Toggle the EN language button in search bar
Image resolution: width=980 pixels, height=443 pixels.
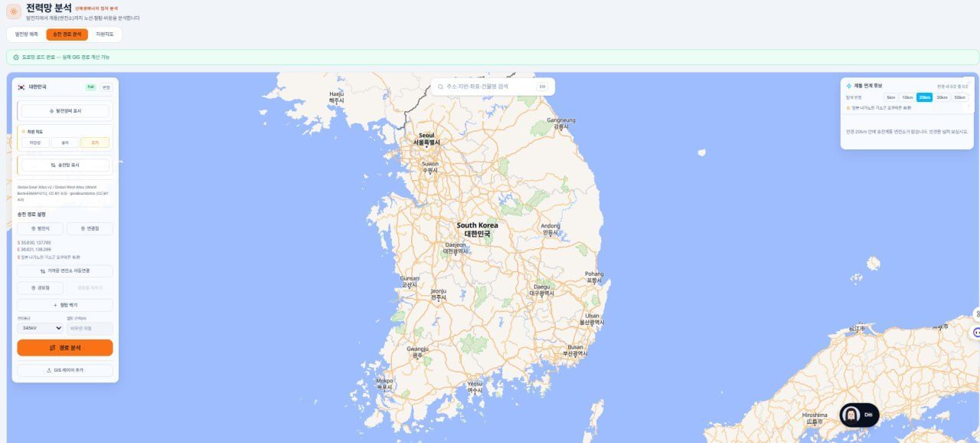click(x=542, y=87)
